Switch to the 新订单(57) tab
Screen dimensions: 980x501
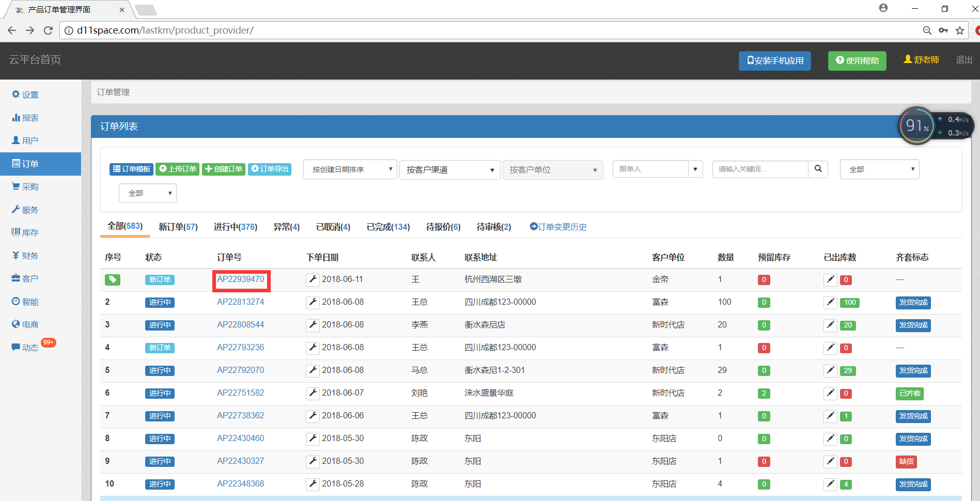coord(178,227)
